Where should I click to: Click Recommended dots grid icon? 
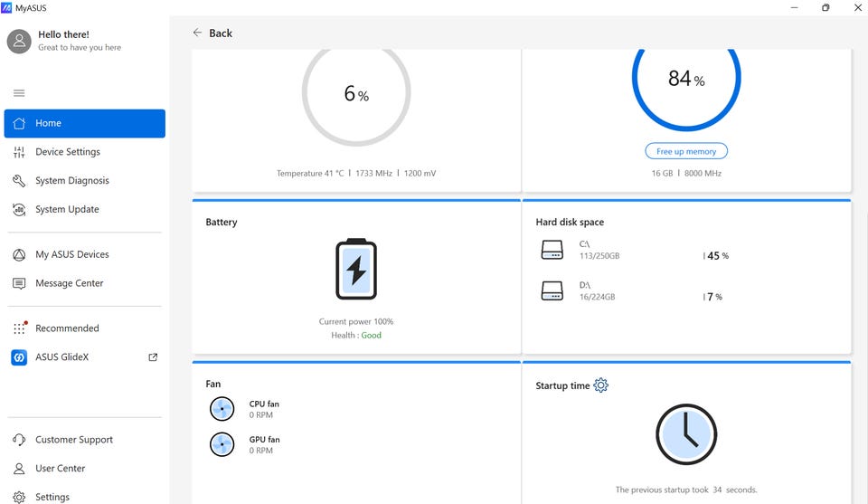pyautogui.click(x=20, y=328)
